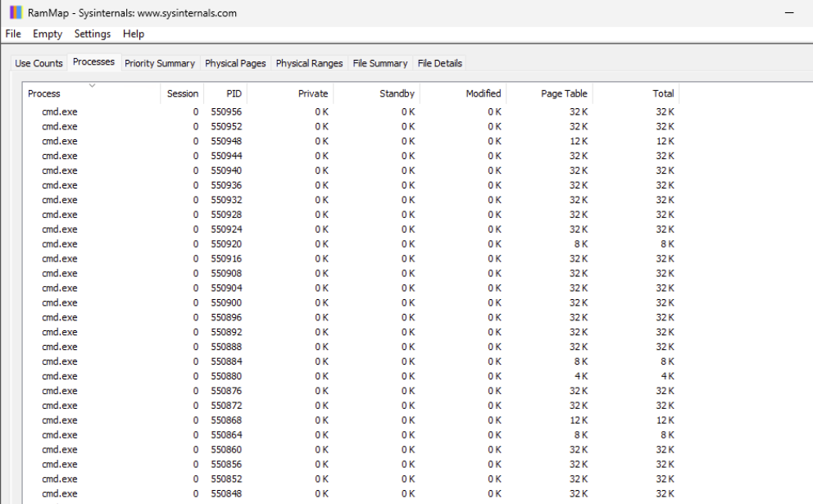813x504 pixels.
Task: Sort by the Page Table column header
Action: coord(550,93)
